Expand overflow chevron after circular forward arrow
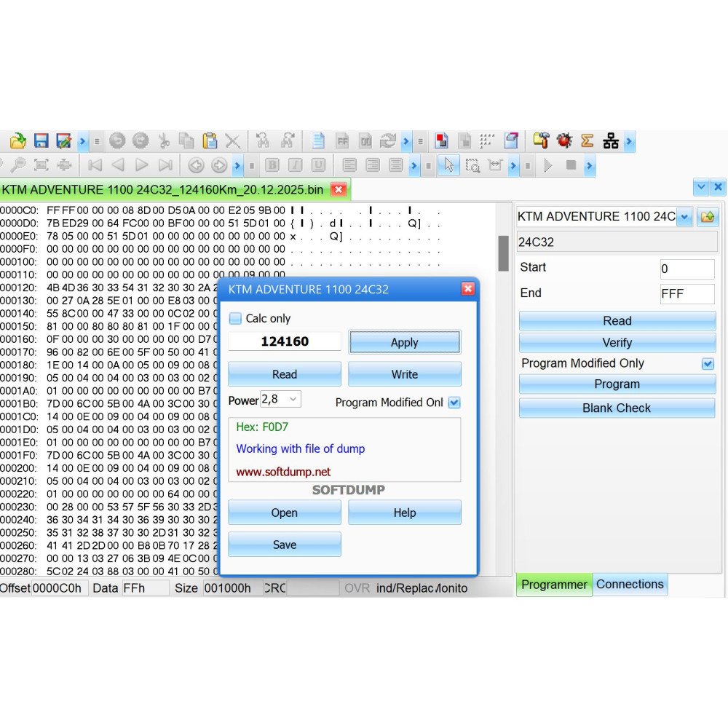Viewport: 728px width, 728px height. 237,165
